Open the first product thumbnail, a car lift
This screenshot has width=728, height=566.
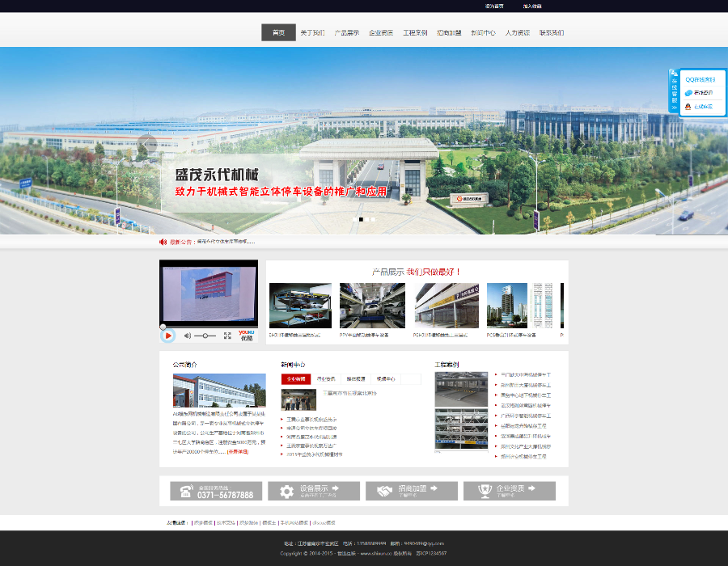point(300,306)
